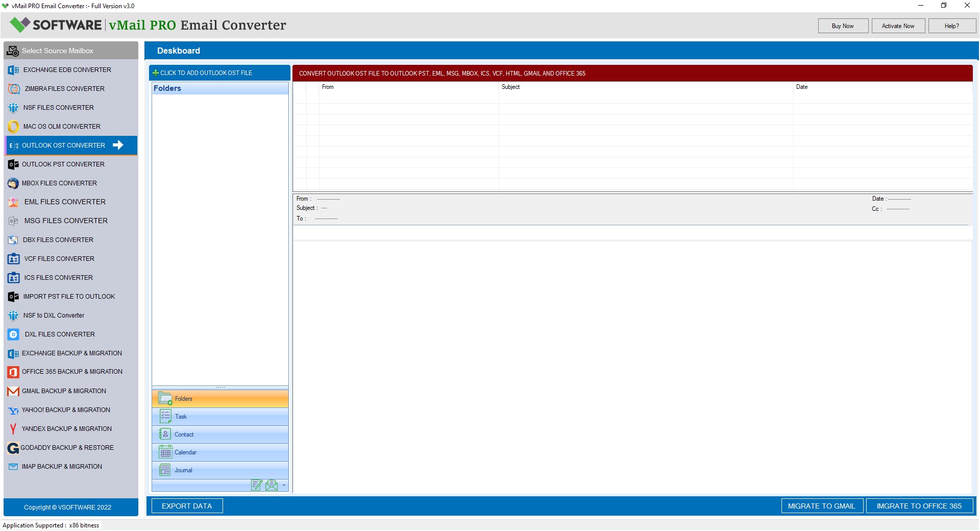Screen dimensions: 980x531
Task: Switch to the Folders pane tab
Action: (220, 399)
